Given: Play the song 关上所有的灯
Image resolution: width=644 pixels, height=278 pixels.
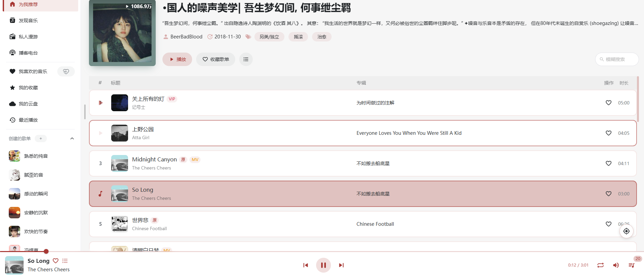Looking at the screenshot, I should click(100, 103).
